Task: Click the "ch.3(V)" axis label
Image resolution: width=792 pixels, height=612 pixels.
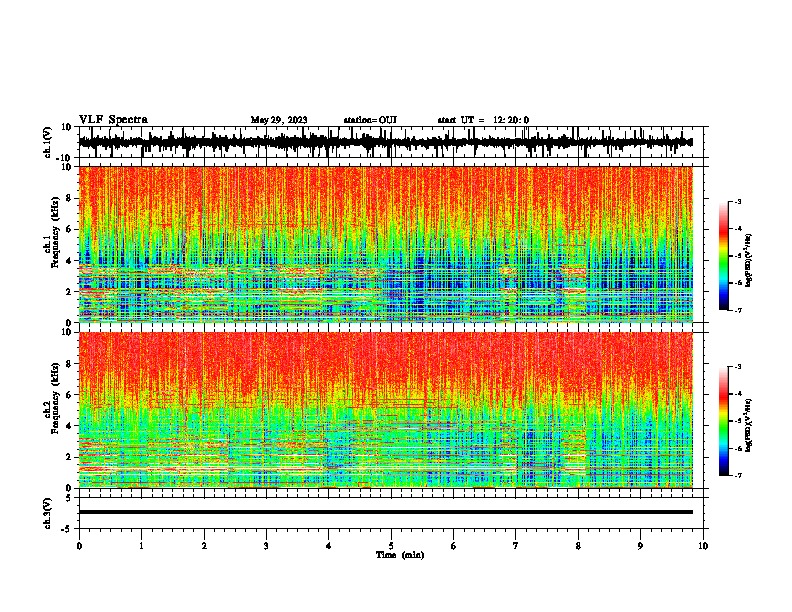Action: click(48, 513)
